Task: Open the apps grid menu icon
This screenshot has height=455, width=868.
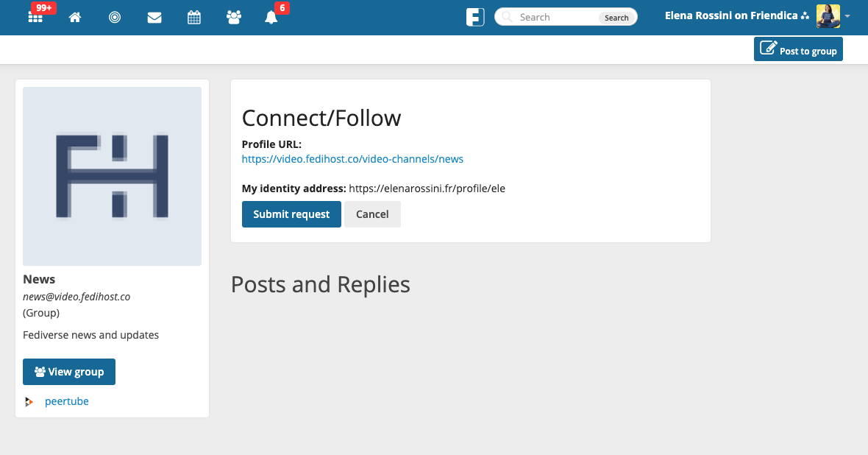Action: pos(35,18)
